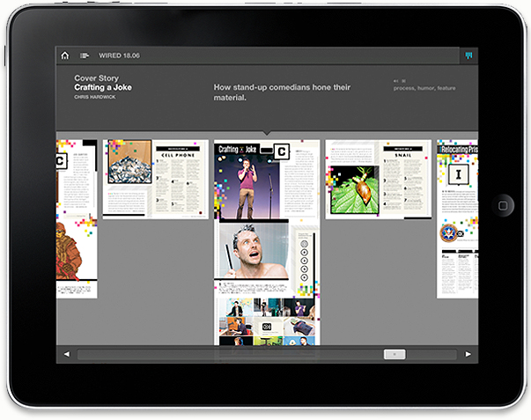The width and height of the screenshot is (531, 420).
Task: Tap the 'Crafting a Joke' article title
Action: [103, 87]
